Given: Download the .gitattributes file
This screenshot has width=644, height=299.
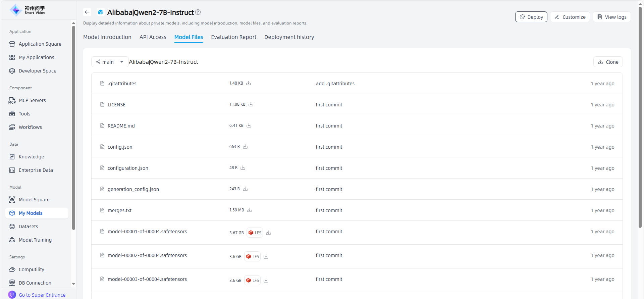Looking at the screenshot, I should tap(249, 83).
